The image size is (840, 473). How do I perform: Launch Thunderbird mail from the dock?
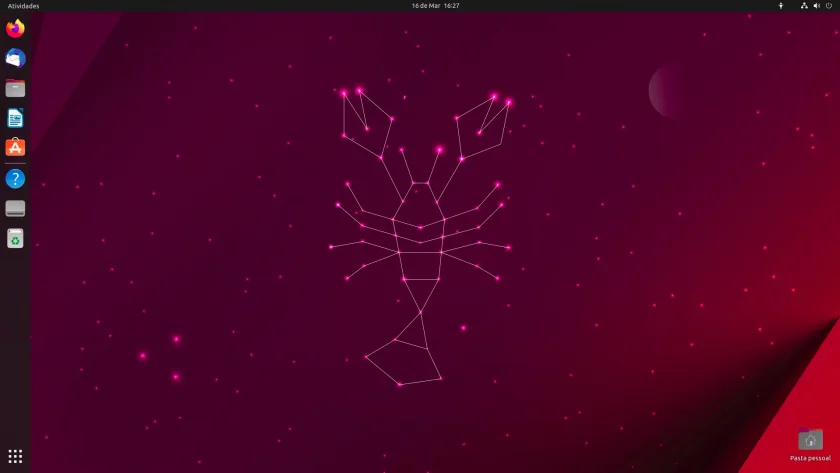pyautogui.click(x=15, y=58)
